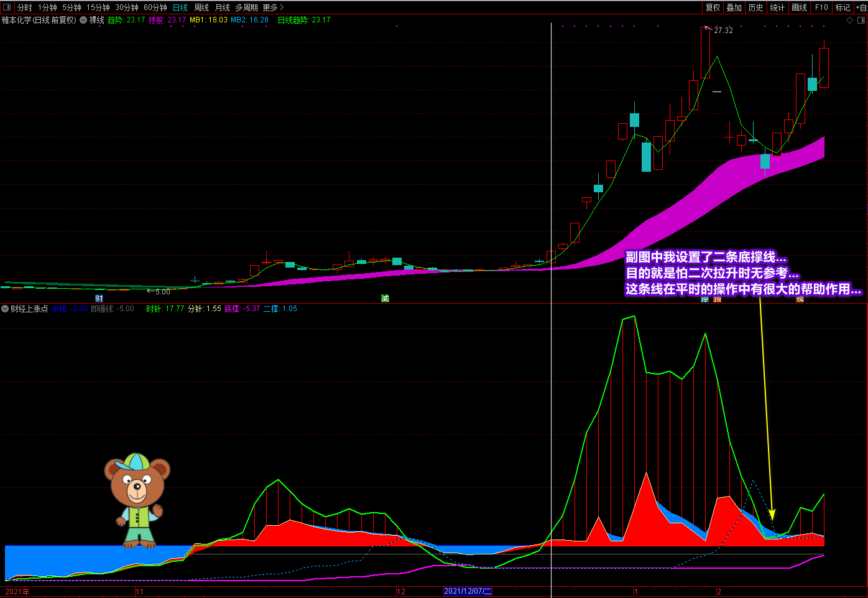Switch to the 60分钟 period tab
Screen dimensions: 868x598
(155, 7)
